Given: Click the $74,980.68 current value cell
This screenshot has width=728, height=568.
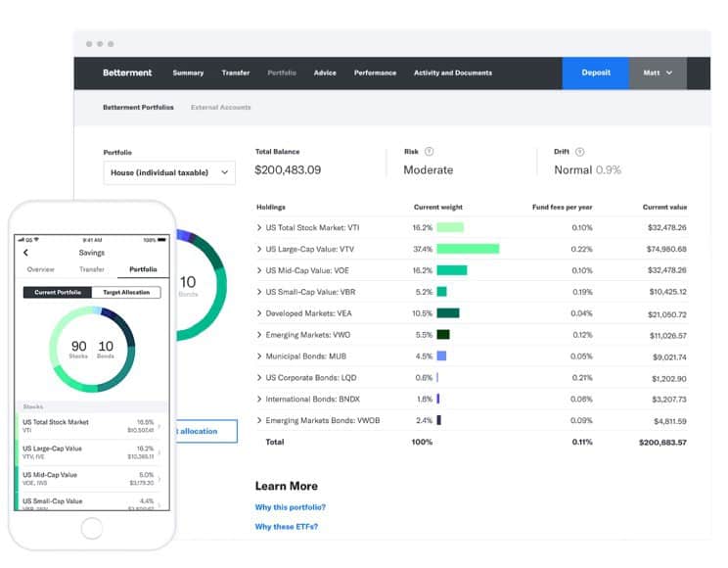Looking at the screenshot, I should pos(666,249).
